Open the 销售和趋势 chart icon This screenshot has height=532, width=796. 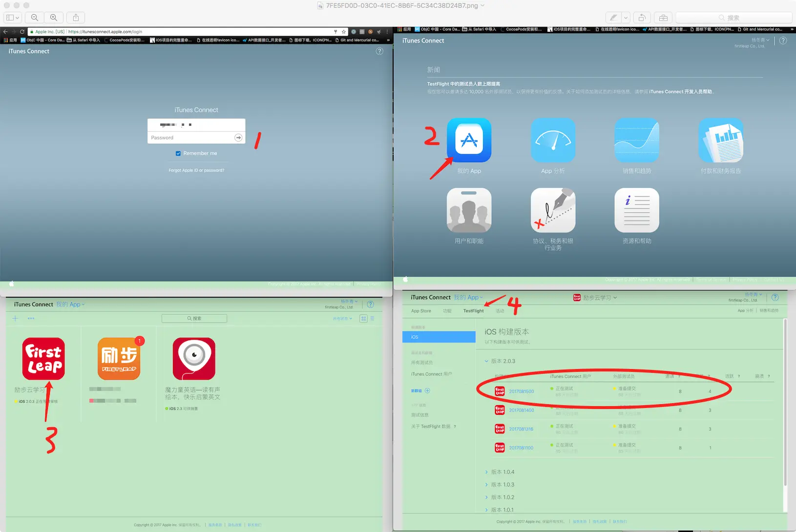637,140
